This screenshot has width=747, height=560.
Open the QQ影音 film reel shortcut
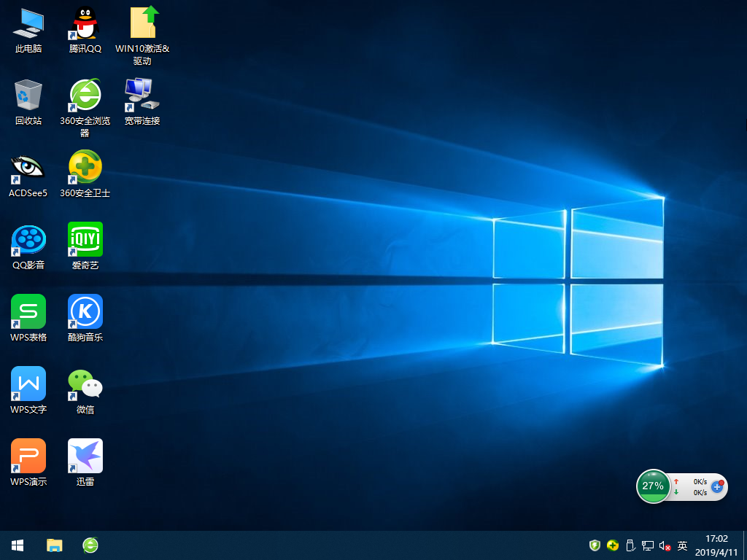(x=28, y=240)
